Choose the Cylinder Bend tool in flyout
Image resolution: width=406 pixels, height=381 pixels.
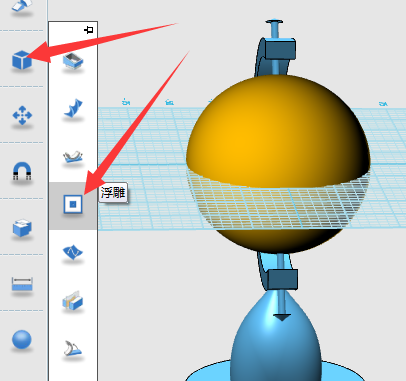[73, 348]
